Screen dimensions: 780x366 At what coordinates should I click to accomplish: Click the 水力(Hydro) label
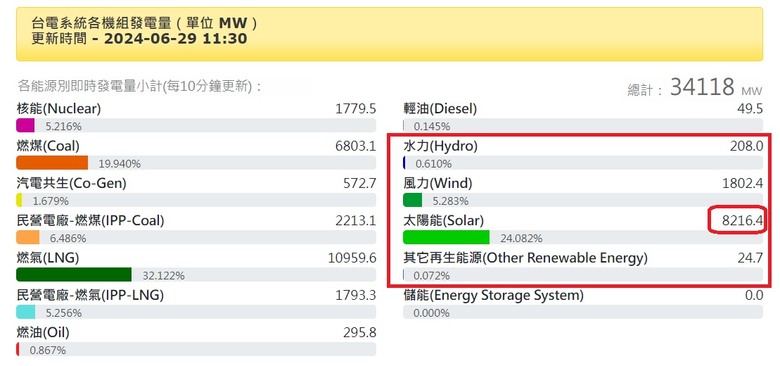[440, 146]
